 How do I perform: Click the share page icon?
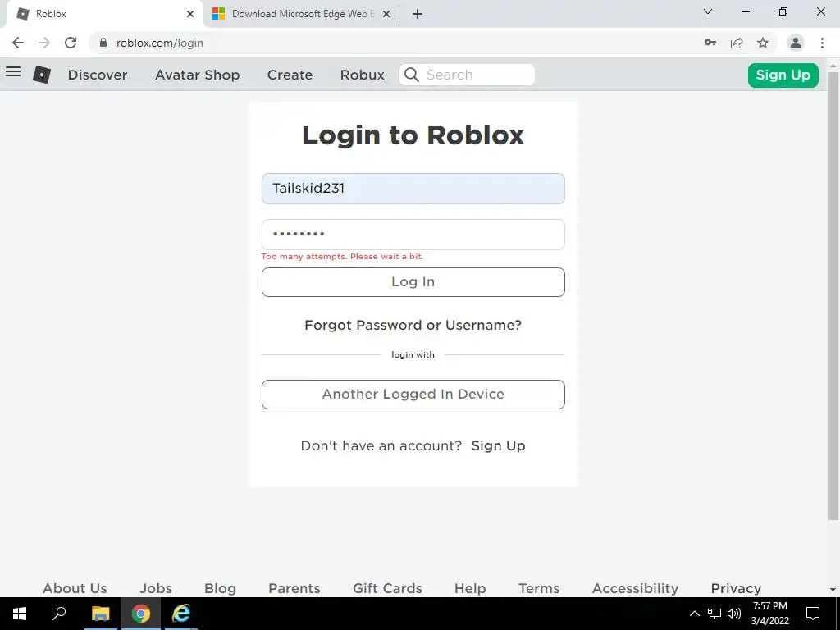click(x=737, y=43)
